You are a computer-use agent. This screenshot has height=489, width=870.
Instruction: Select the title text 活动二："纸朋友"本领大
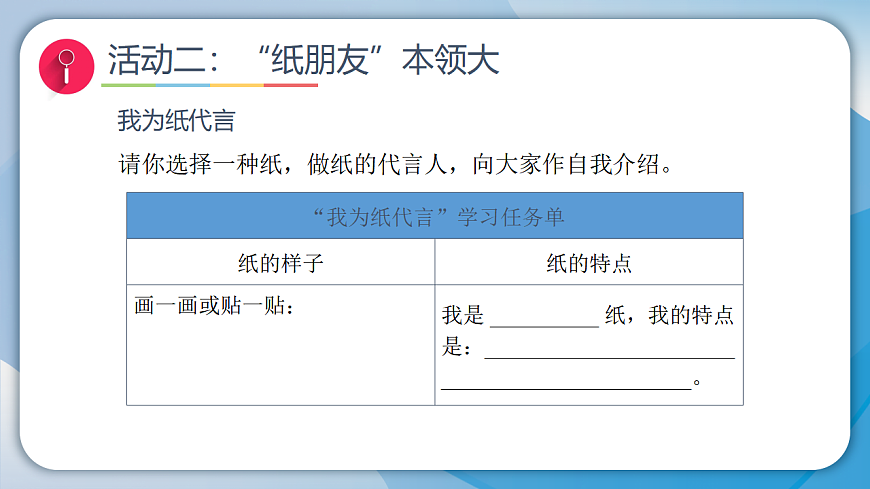click(x=304, y=60)
